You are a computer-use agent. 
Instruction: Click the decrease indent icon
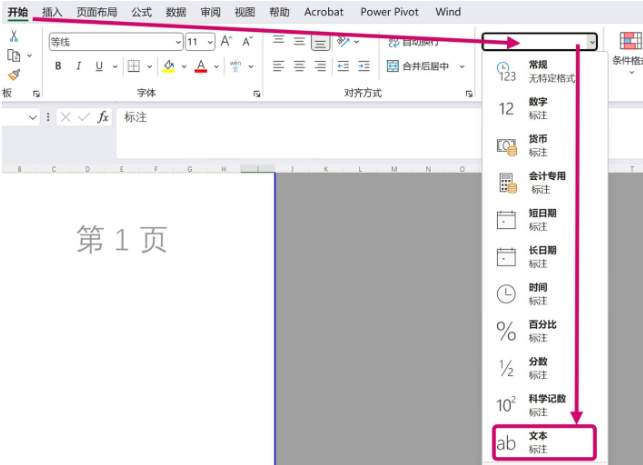tap(343, 66)
